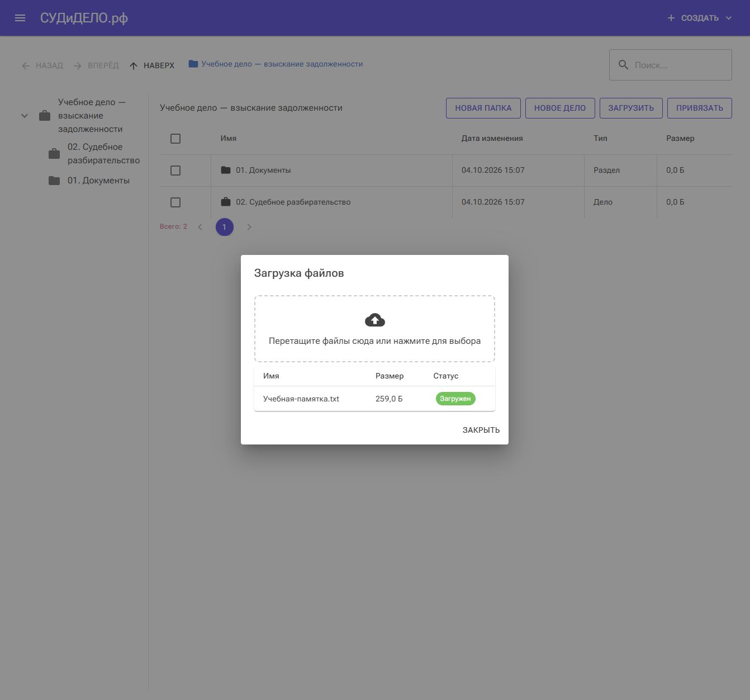Click briefcase icon of 02. Судебное разбирательство in tree
The height and width of the screenshot is (700, 750).
[54, 154]
